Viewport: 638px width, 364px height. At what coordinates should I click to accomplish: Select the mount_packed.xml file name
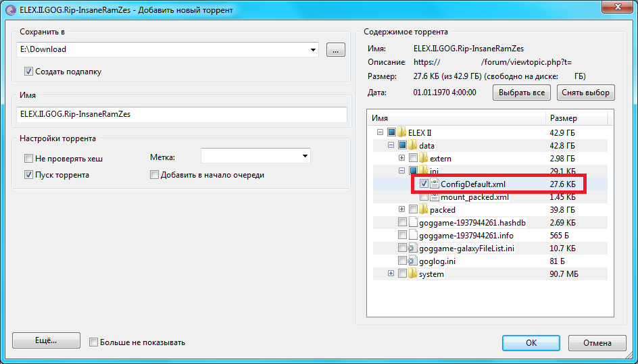coord(475,197)
